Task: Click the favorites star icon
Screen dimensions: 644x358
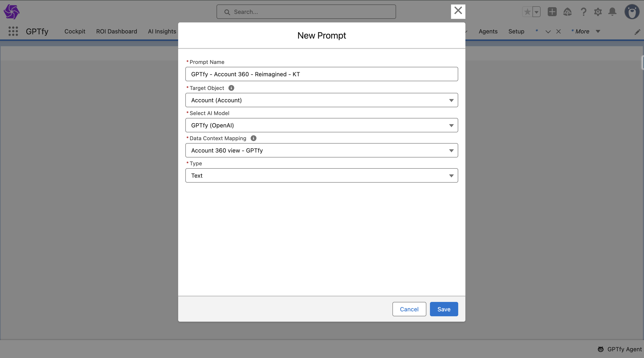Action: pyautogui.click(x=527, y=12)
